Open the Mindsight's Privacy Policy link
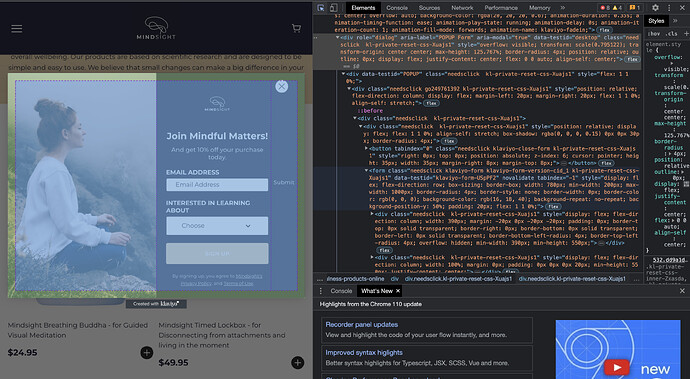This screenshot has height=379, width=690. [x=221, y=280]
